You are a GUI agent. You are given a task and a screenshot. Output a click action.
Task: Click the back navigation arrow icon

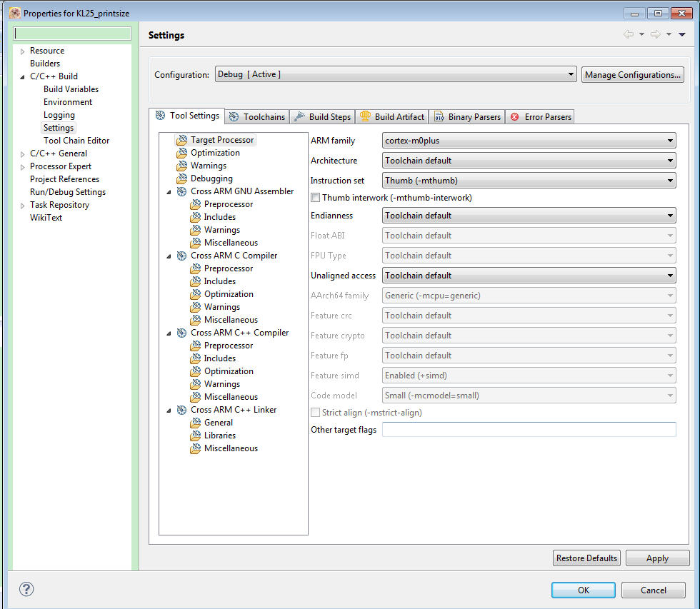[629, 34]
